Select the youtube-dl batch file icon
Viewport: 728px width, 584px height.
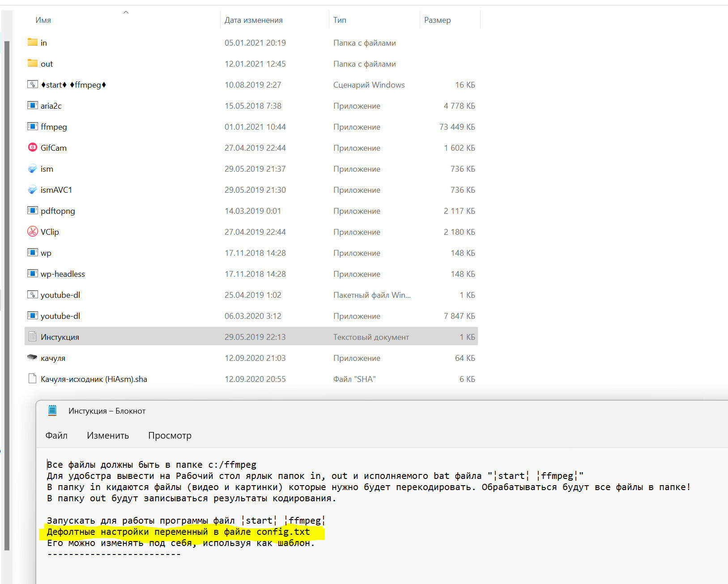point(32,294)
